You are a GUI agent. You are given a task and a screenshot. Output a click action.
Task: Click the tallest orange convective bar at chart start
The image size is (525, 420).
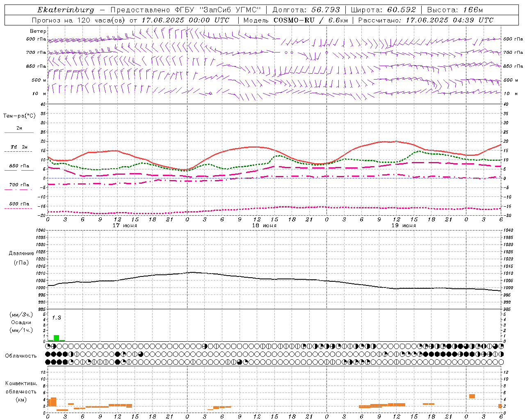coord(53,402)
